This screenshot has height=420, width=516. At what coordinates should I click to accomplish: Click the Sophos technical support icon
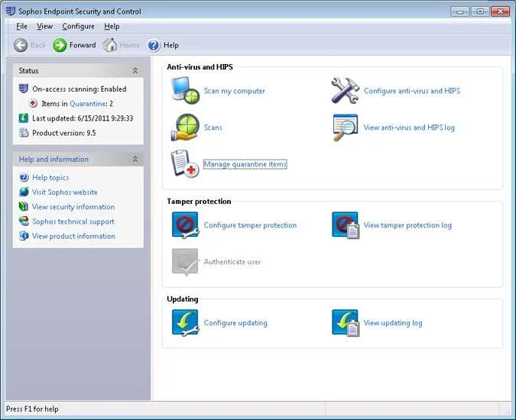pyautogui.click(x=24, y=221)
